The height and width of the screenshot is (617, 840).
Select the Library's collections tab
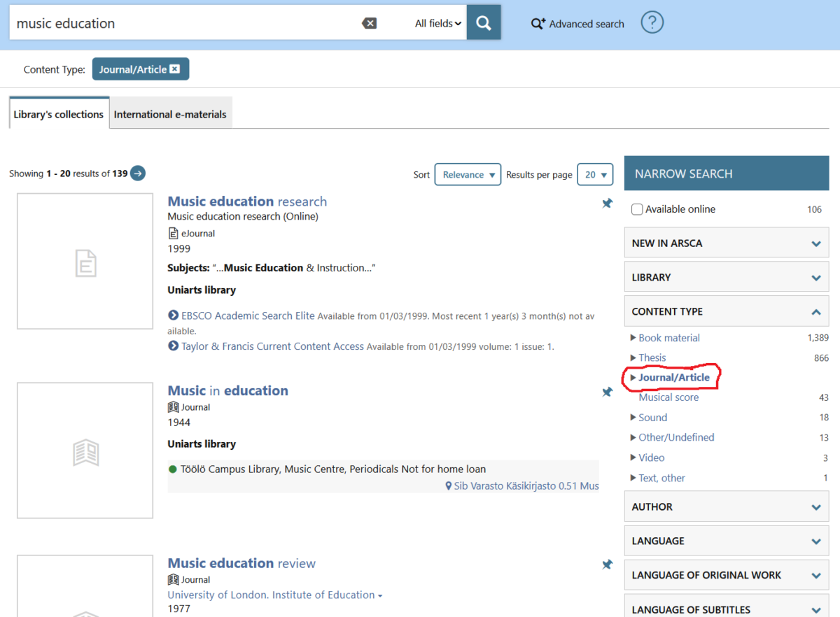pyautogui.click(x=59, y=114)
